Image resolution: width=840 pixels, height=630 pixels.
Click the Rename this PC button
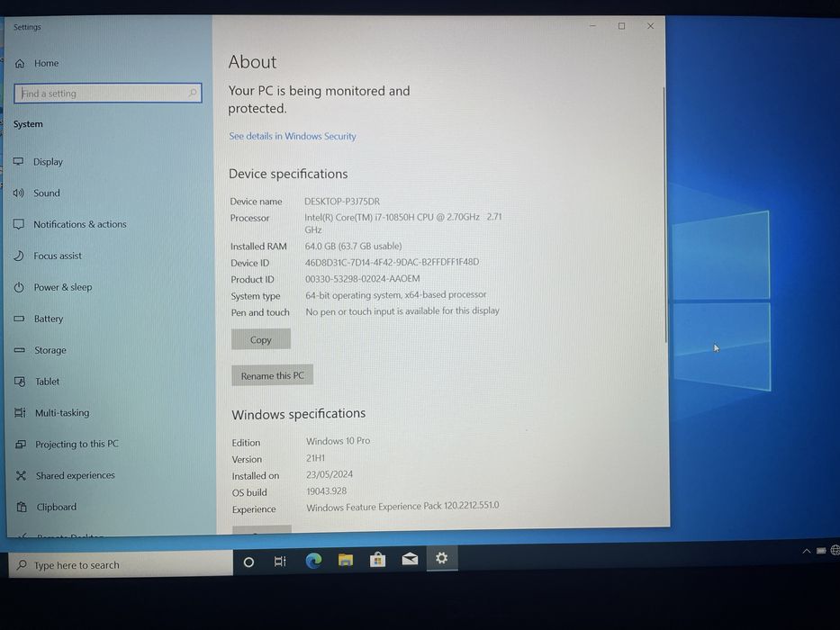272,375
